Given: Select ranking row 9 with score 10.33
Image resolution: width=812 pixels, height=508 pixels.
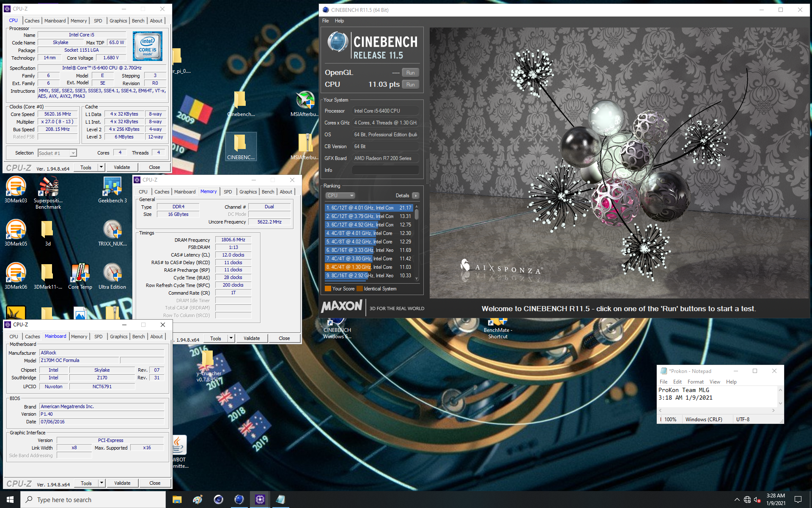Looking at the screenshot, I should (x=369, y=276).
